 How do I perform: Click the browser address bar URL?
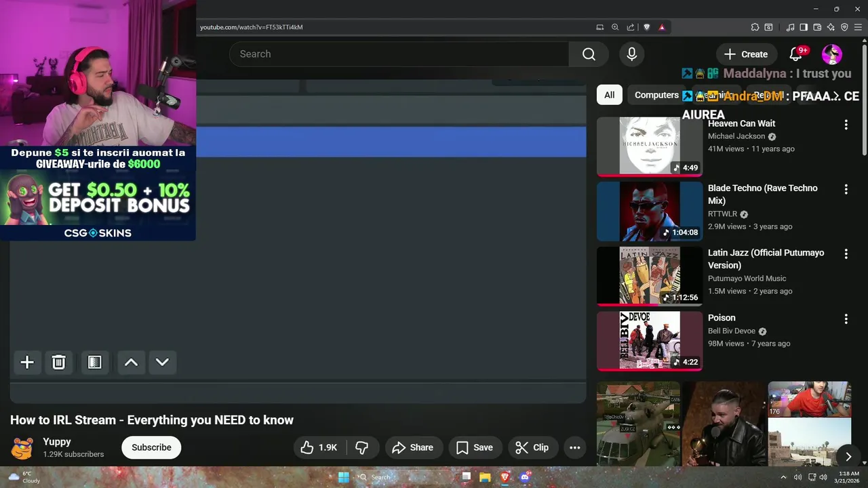click(x=252, y=27)
